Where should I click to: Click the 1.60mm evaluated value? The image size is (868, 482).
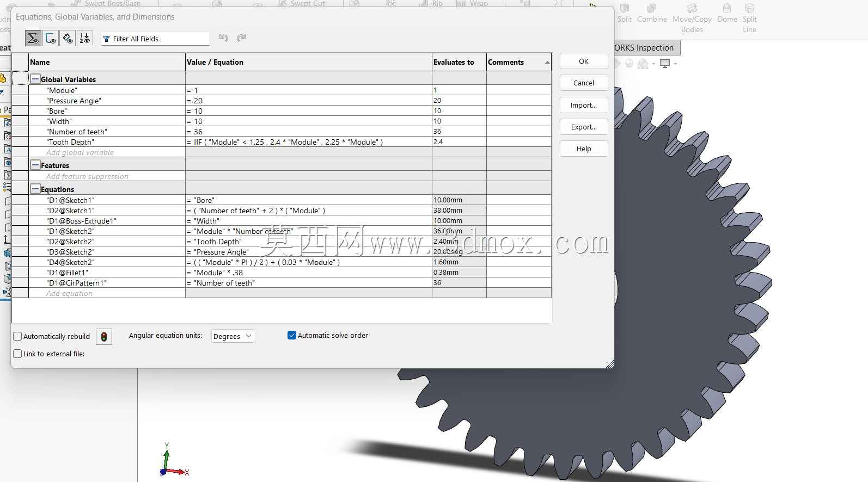click(446, 262)
